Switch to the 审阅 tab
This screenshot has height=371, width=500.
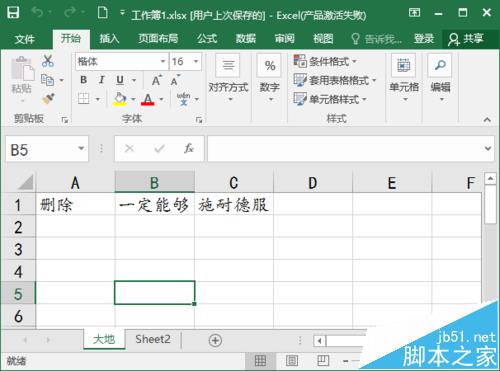[x=284, y=39]
